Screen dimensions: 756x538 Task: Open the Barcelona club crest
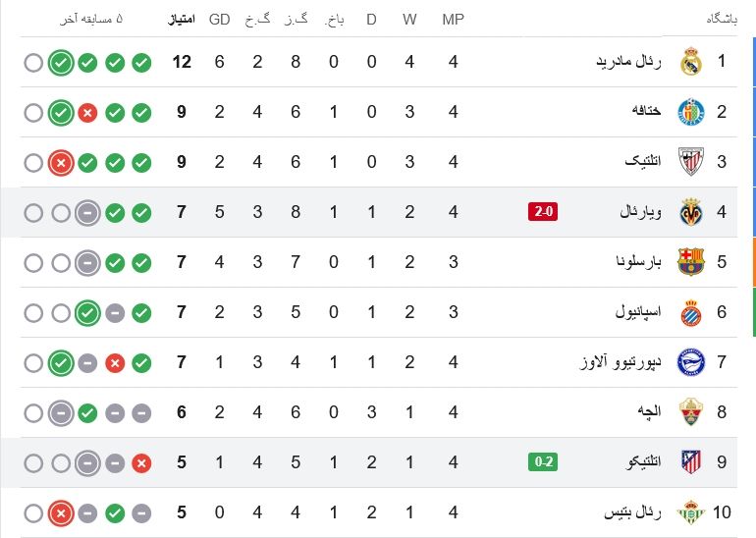coord(691,262)
